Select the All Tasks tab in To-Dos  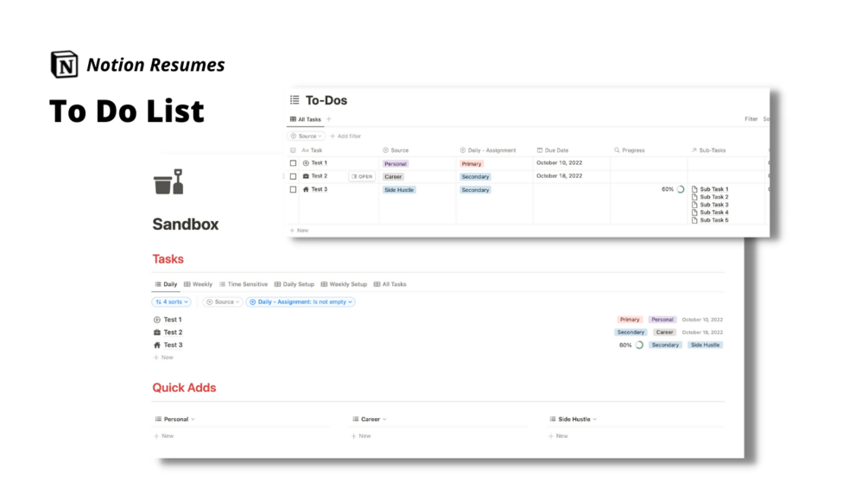[306, 119]
